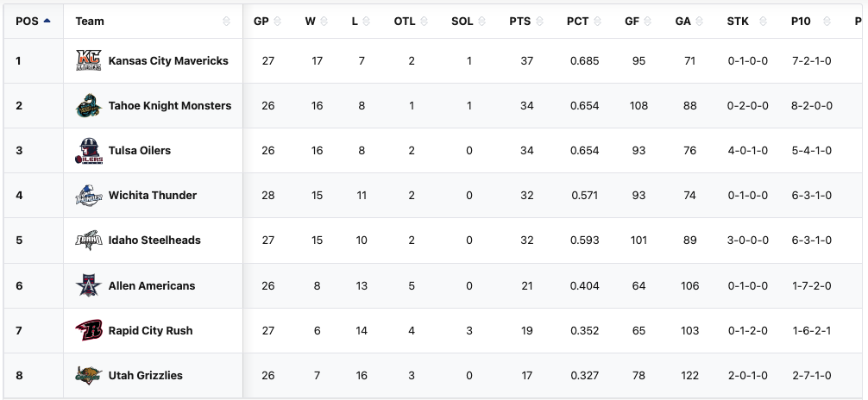The width and height of the screenshot is (868, 400).
Task: Sort standings by PTS column
Action: 519,21
